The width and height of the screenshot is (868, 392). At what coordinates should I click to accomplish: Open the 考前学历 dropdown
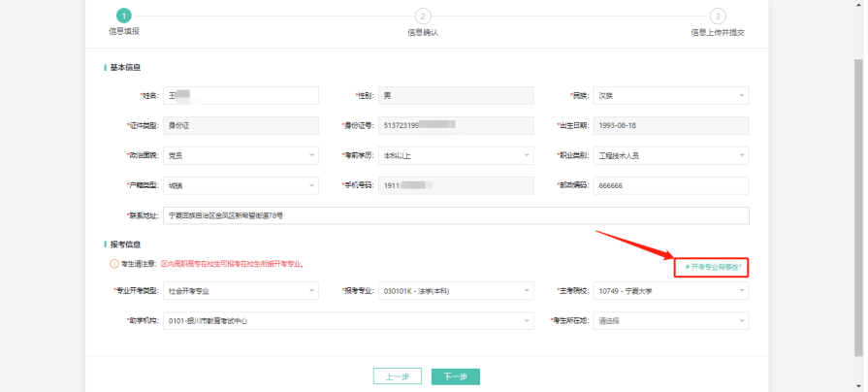[x=456, y=155]
